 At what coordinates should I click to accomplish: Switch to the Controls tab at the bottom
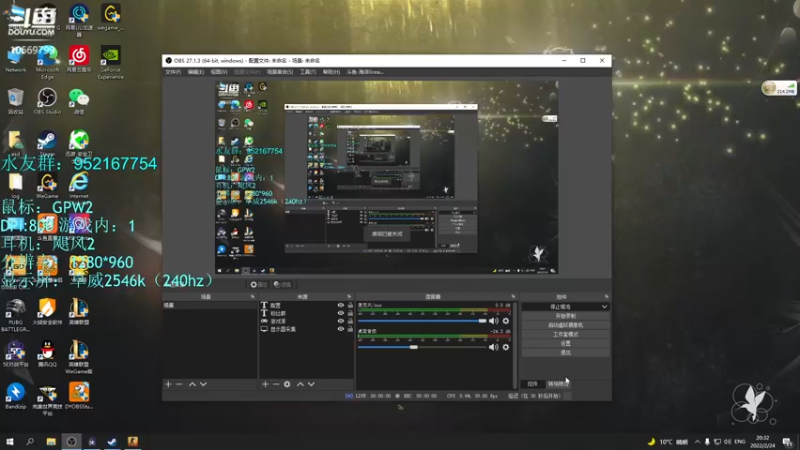pyautogui.click(x=532, y=384)
